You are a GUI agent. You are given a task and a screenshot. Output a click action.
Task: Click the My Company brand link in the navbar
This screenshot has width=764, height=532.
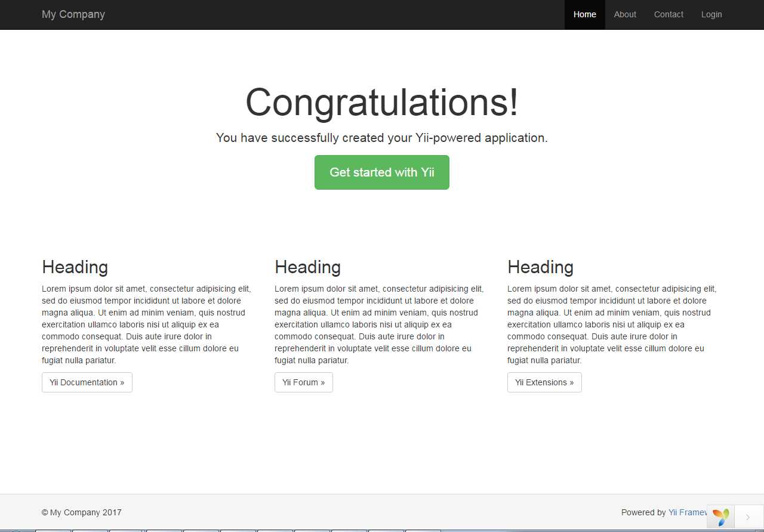point(73,14)
